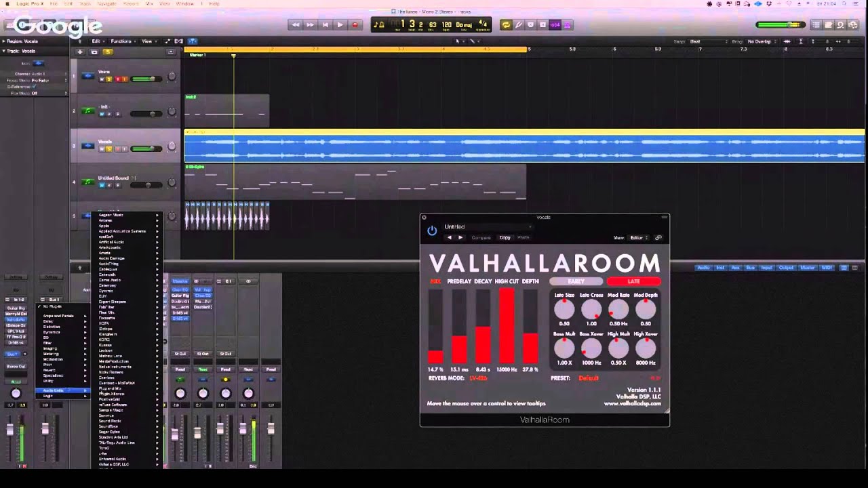The image size is (868, 488).
Task: Click next preset arrow in the plugin header
Action: 460,237
